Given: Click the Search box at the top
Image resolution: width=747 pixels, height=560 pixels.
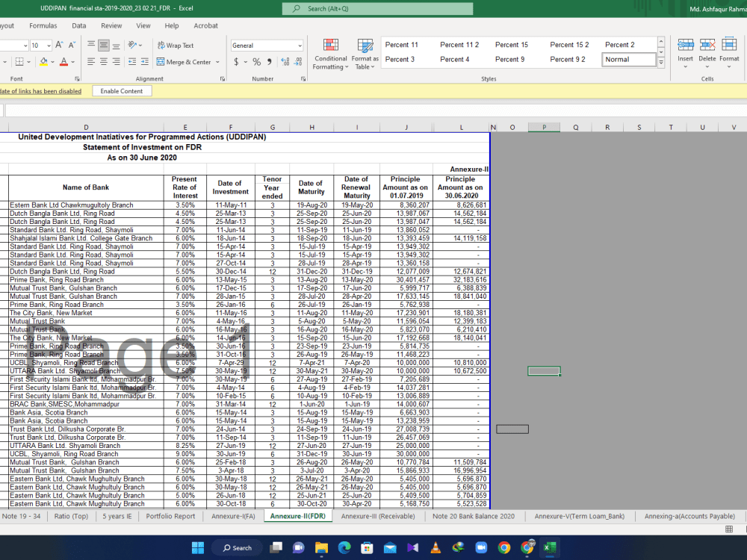Looking at the screenshot, I should (377, 8).
